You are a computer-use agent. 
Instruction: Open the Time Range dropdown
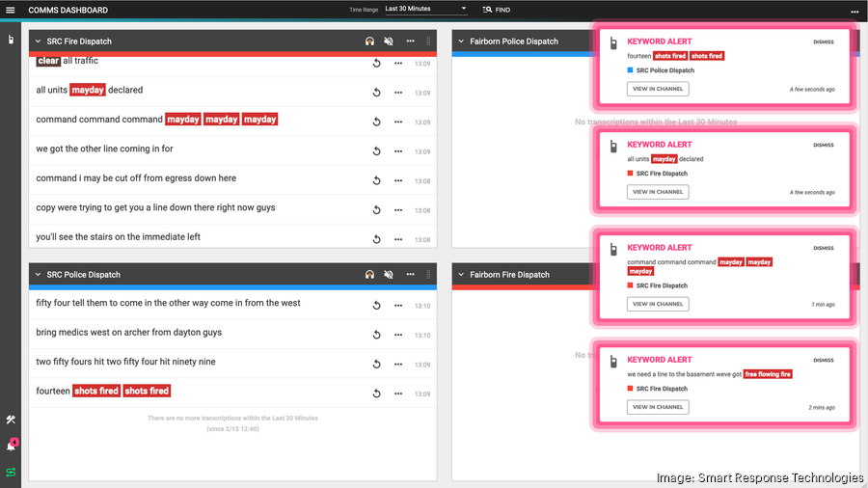pyautogui.click(x=424, y=10)
